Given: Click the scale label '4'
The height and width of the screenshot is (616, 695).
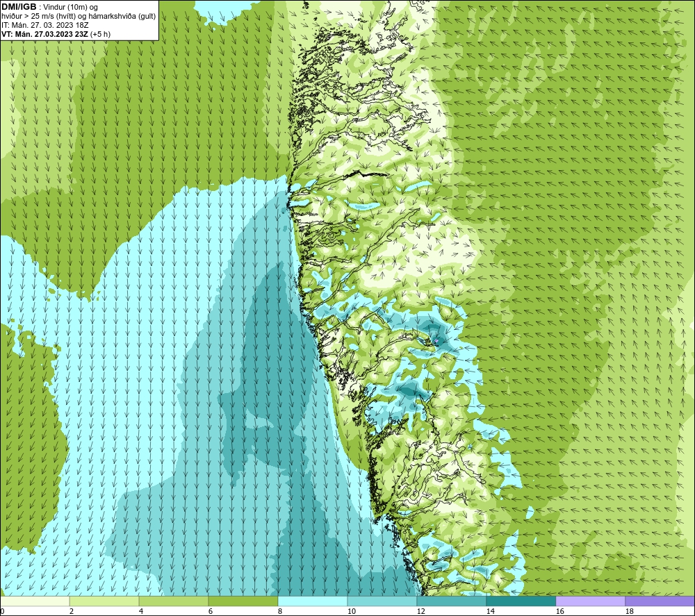Looking at the screenshot, I should point(141,612).
